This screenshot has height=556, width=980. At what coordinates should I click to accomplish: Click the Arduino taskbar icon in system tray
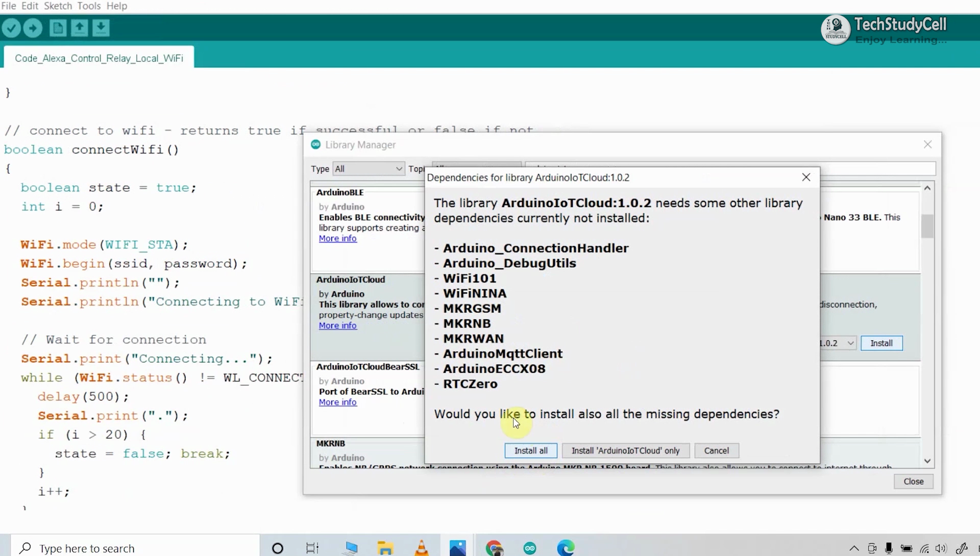[x=530, y=548]
